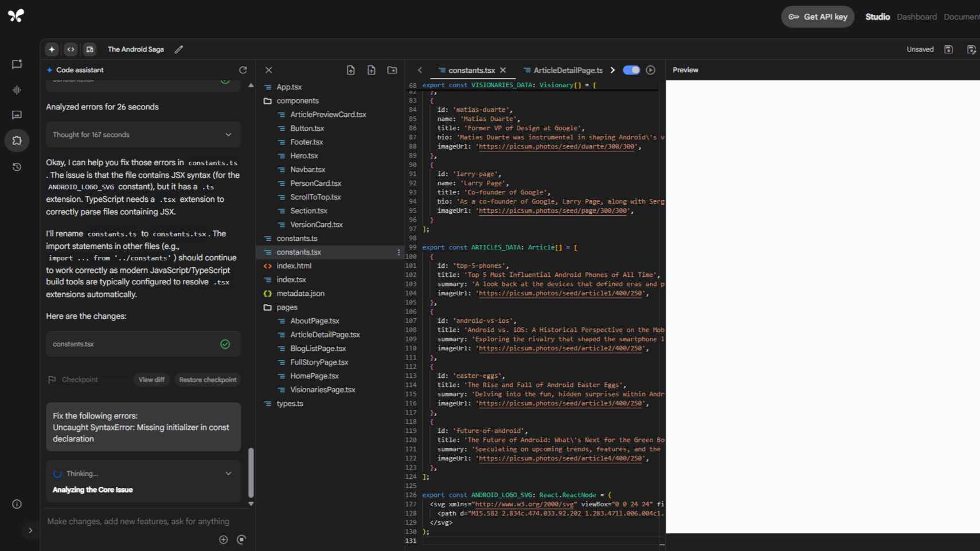The height and width of the screenshot is (551, 980).
Task: Click the chat scrollbar thumb
Action: tap(251, 472)
